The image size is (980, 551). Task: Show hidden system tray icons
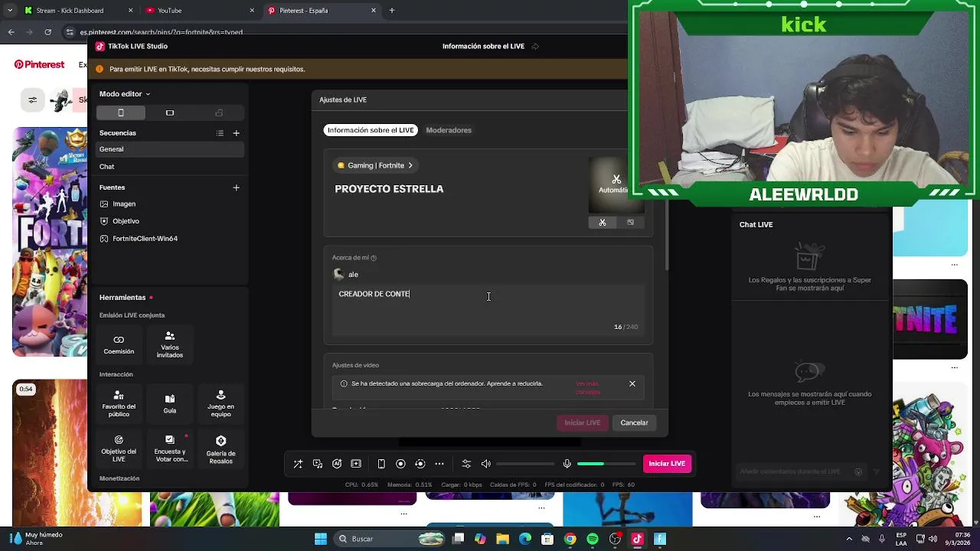pos(849,539)
